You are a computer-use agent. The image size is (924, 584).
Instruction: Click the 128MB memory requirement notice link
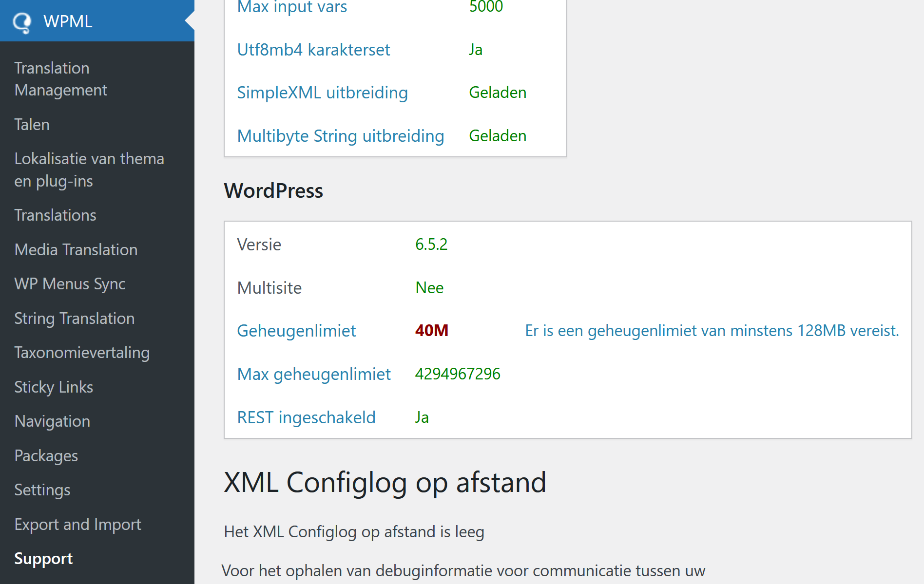click(x=712, y=331)
